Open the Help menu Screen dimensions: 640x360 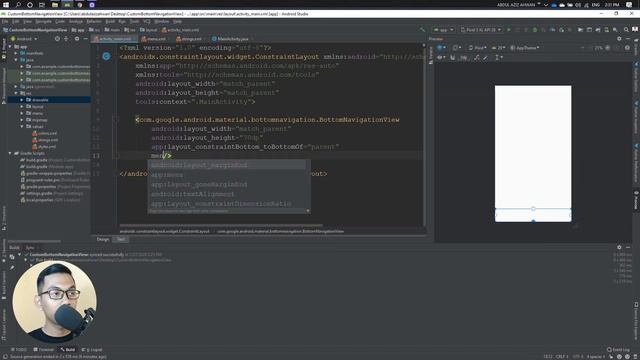[x=177, y=21]
